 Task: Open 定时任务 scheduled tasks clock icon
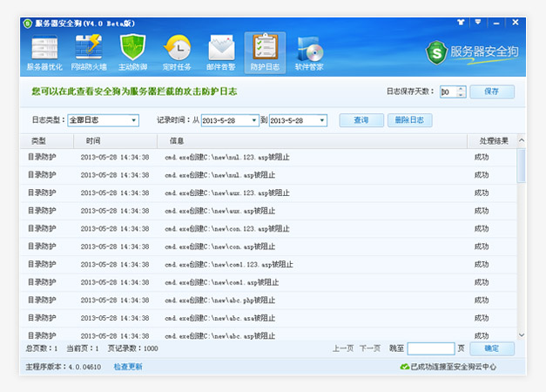tap(177, 52)
